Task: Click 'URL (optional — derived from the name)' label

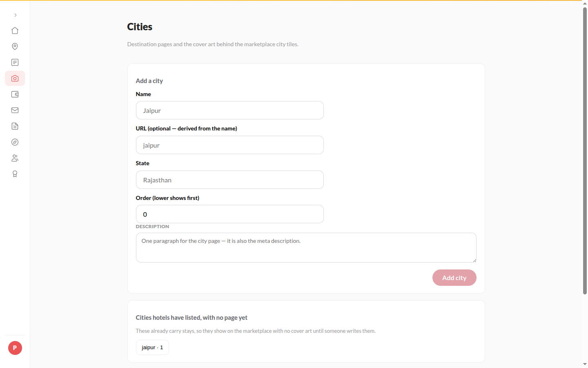Action: (x=186, y=128)
